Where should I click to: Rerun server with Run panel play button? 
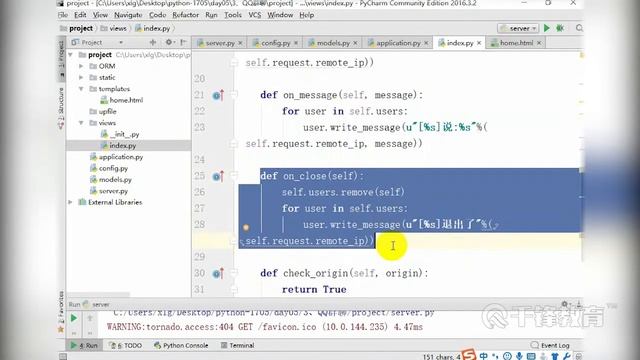pyautogui.click(x=74, y=318)
